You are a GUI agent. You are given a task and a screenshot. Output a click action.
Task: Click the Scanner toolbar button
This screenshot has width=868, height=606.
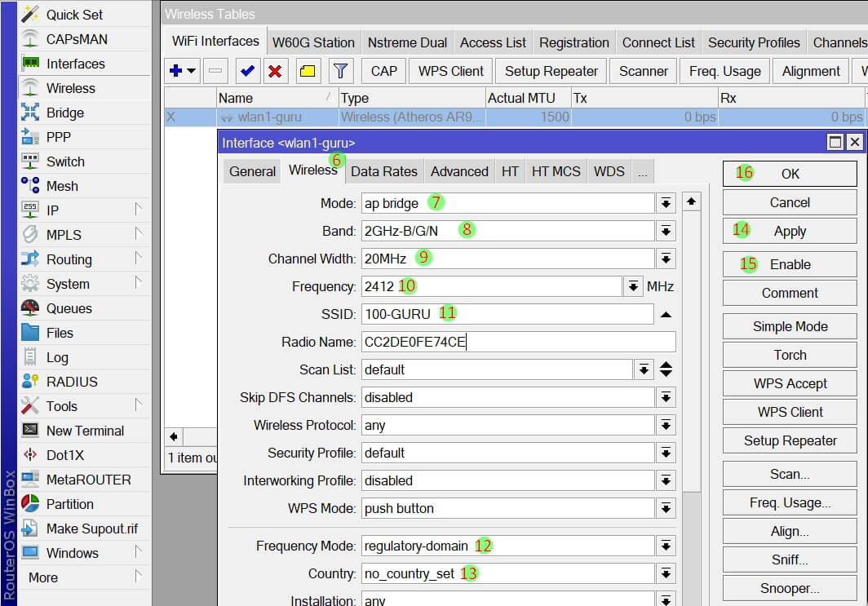(x=643, y=71)
